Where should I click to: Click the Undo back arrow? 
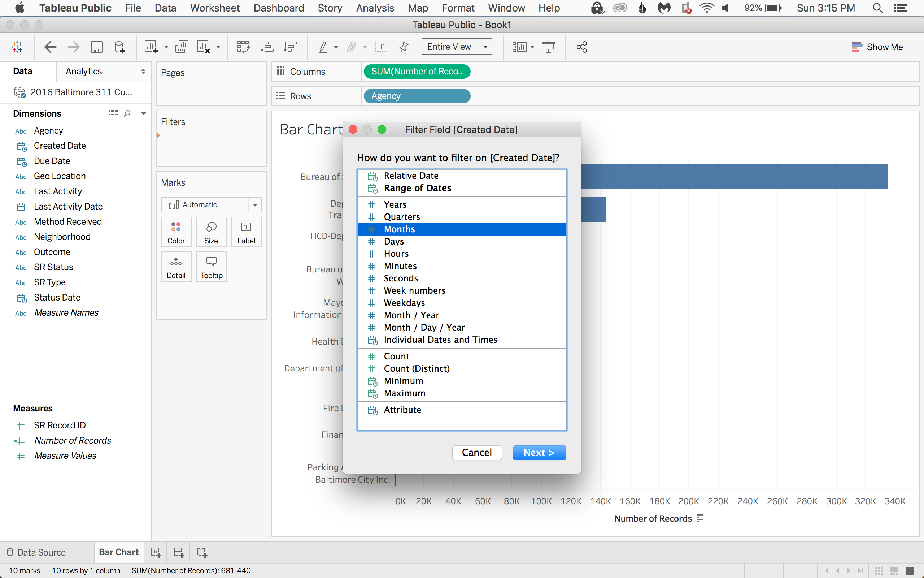tap(51, 47)
